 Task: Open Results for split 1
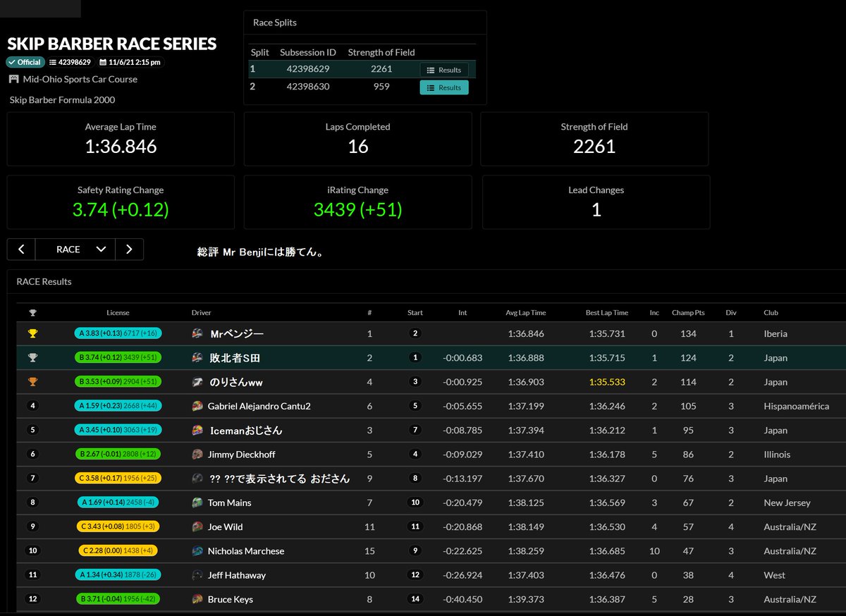click(x=444, y=70)
